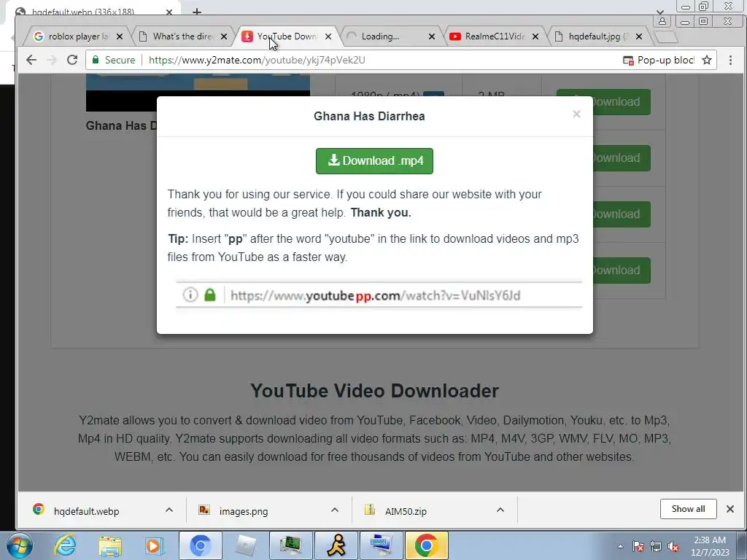Open hqdefault.webp from the downloads bar

click(86, 511)
